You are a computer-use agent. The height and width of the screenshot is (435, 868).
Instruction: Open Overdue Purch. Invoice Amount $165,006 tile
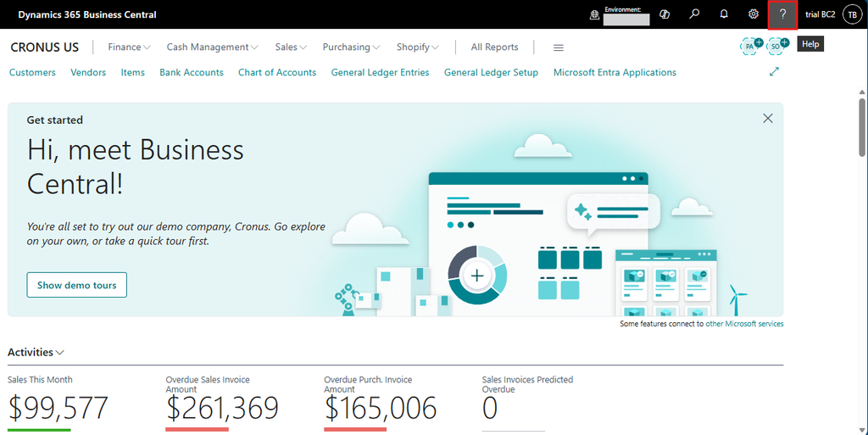click(381, 403)
